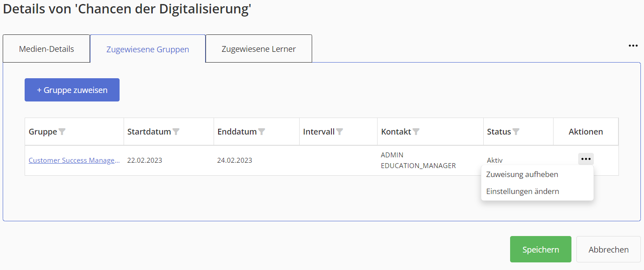Select the Zugewiesene Gruppen tab
The image size is (644, 270).
click(x=148, y=49)
